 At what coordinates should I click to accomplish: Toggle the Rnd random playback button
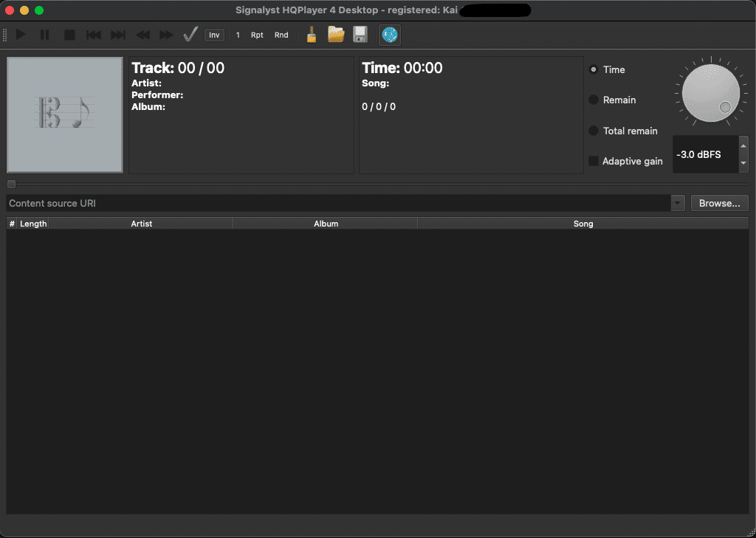pos(281,35)
